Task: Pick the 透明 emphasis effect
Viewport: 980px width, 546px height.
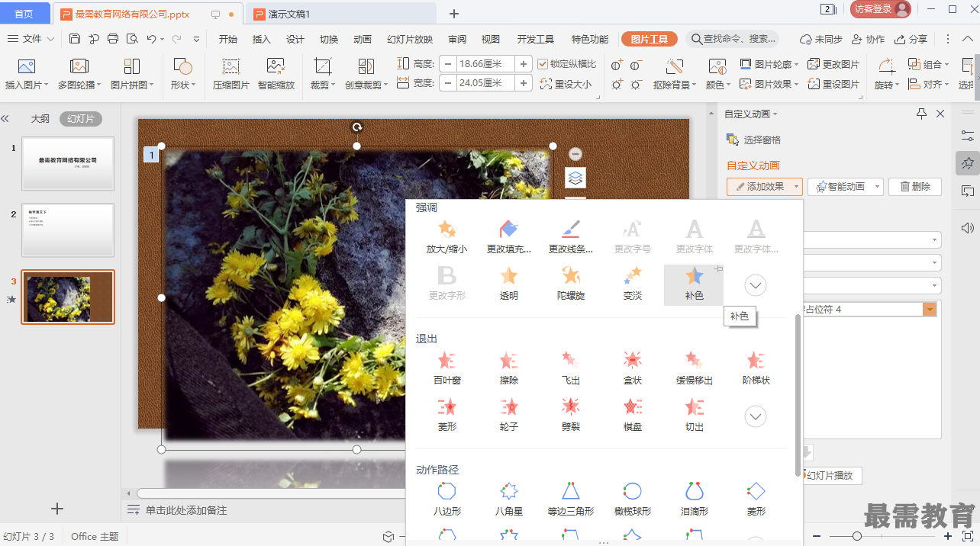Action: (508, 284)
